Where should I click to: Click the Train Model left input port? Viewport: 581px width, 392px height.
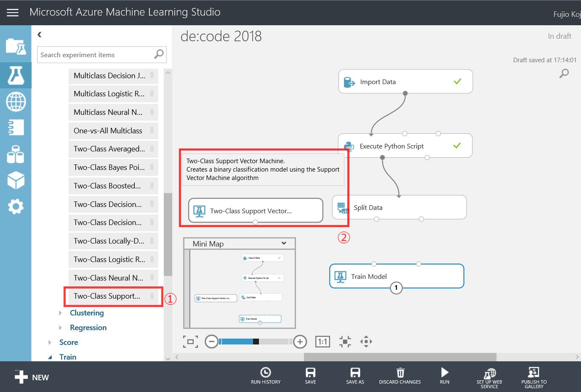pyautogui.click(x=374, y=264)
